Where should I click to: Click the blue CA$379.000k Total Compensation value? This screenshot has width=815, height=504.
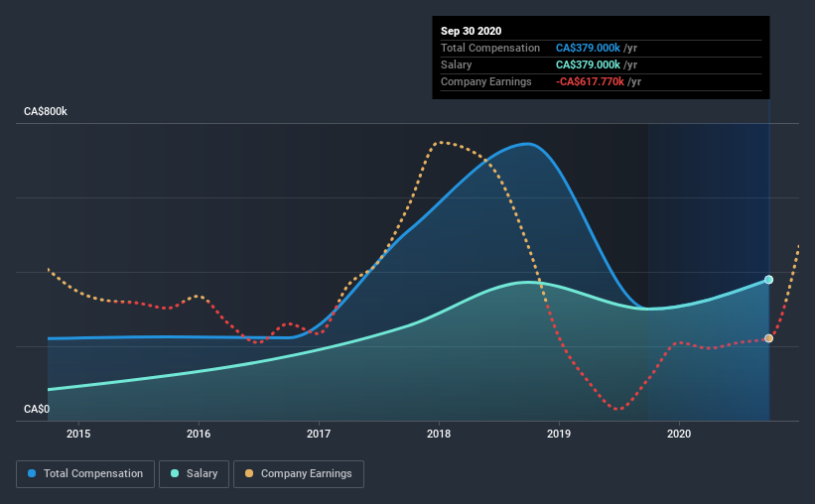coord(588,48)
